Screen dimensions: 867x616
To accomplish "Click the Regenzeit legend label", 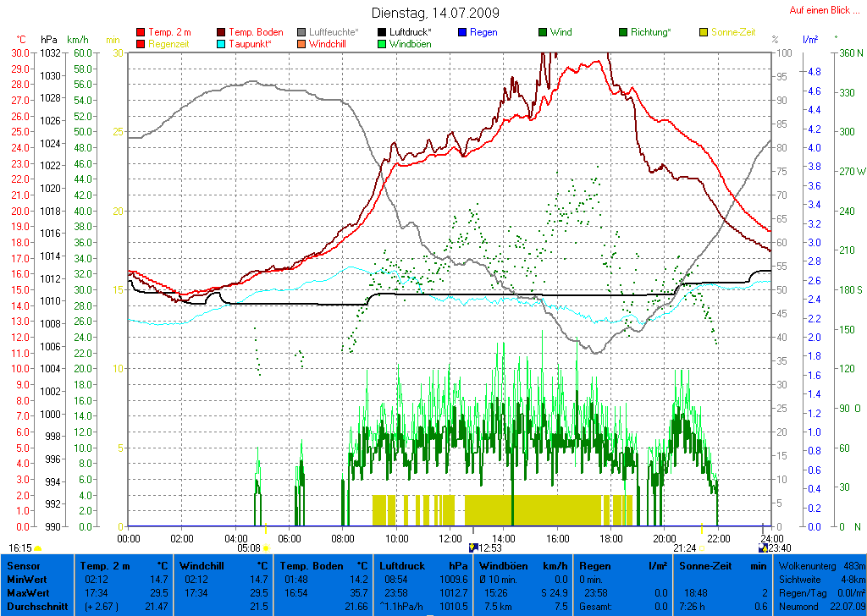I will (x=169, y=43).
